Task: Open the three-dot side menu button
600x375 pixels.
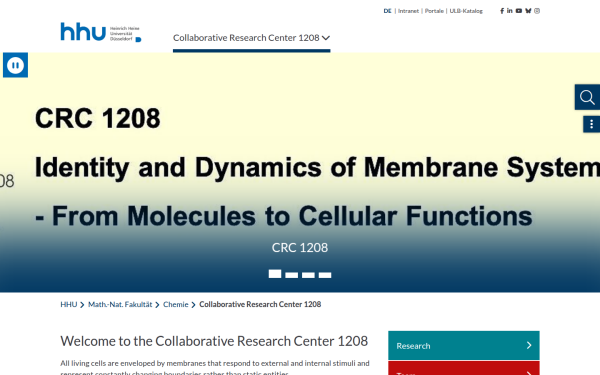Action: [x=592, y=124]
